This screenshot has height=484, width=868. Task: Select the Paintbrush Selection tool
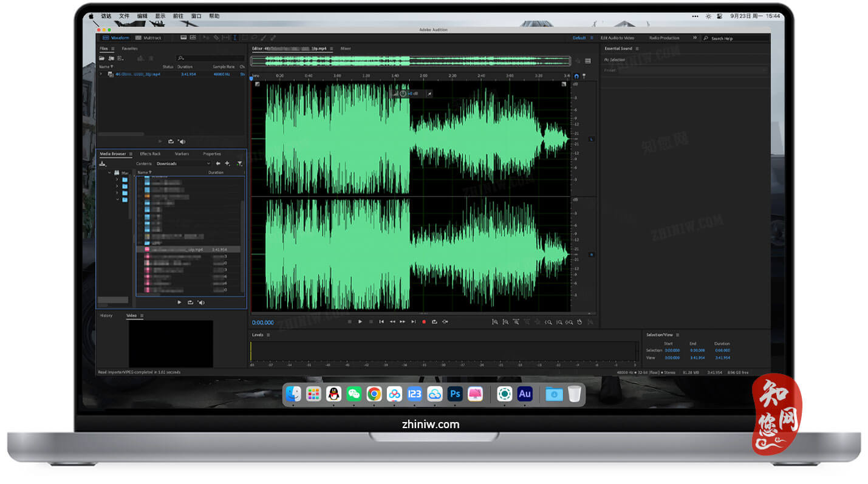(263, 38)
